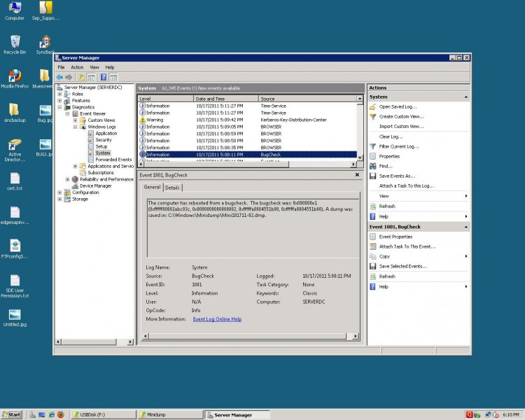Open the Action menu
The width and height of the screenshot is (525, 420).
pyautogui.click(x=77, y=67)
